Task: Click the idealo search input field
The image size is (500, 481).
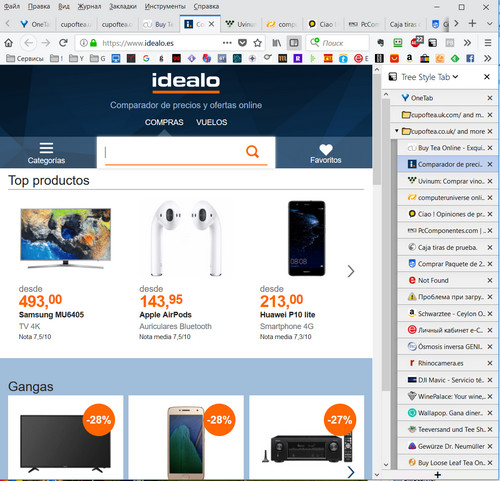Action: pos(173,152)
